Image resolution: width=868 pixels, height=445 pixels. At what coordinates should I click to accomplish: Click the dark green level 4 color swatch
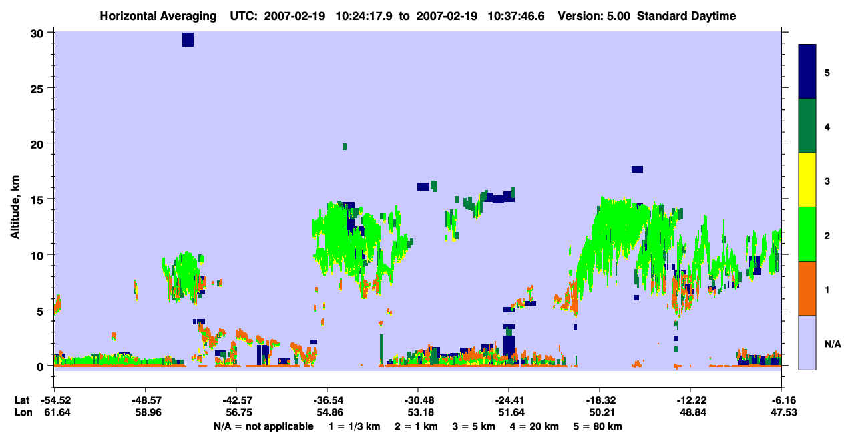click(807, 126)
